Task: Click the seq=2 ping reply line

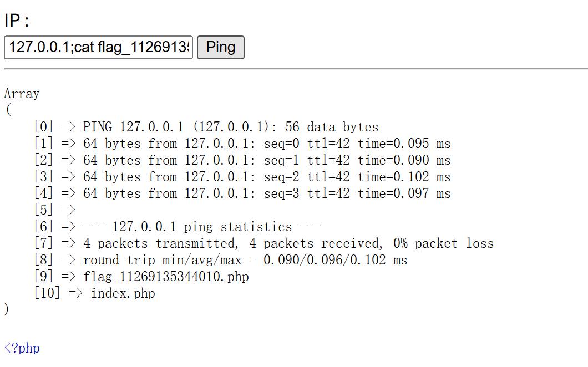Action: (x=266, y=177)
